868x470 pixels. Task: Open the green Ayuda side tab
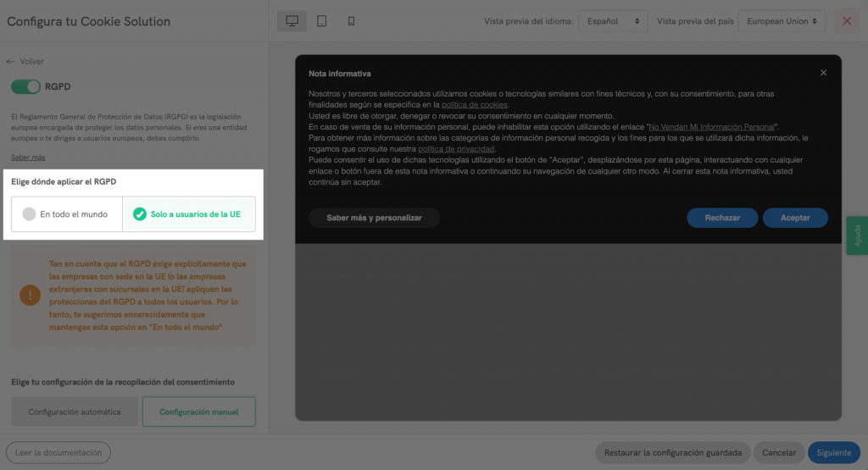tap(857, 235)
